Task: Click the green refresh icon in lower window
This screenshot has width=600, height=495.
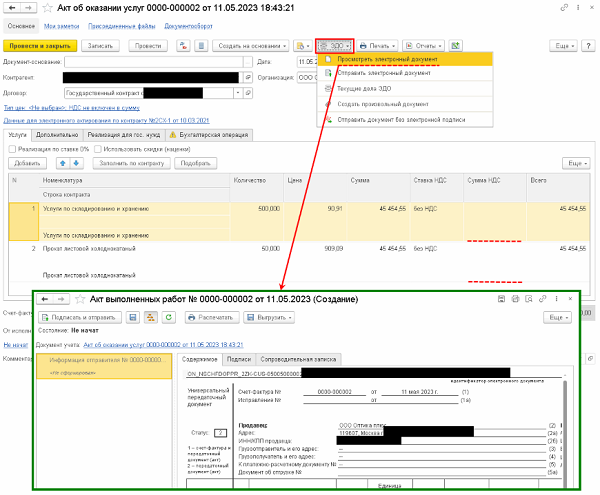Action: tap(169, 317)
